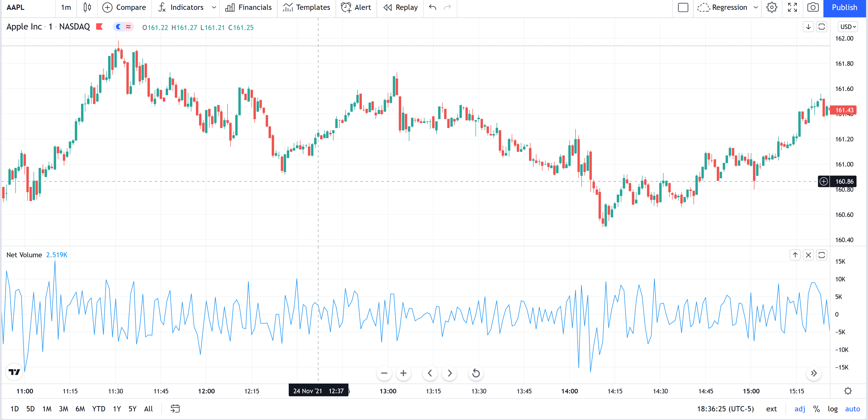The image size is (868, 420).
Task: Select the All date range
Action: point(148,409)
